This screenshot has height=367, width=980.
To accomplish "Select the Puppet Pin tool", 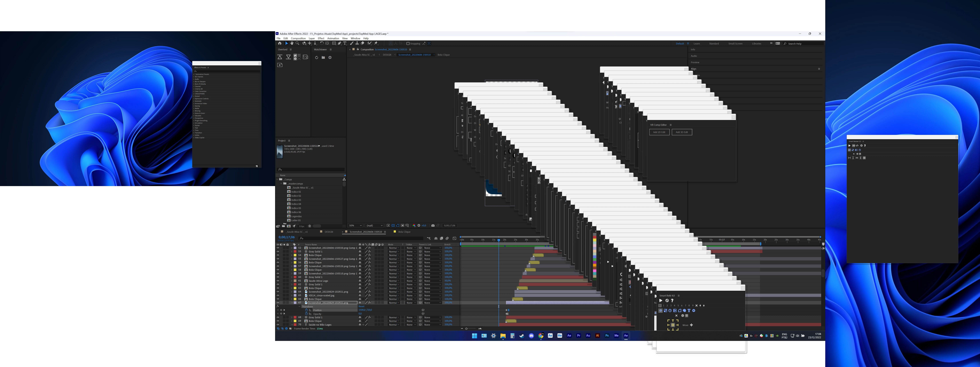I will point(376,43).
